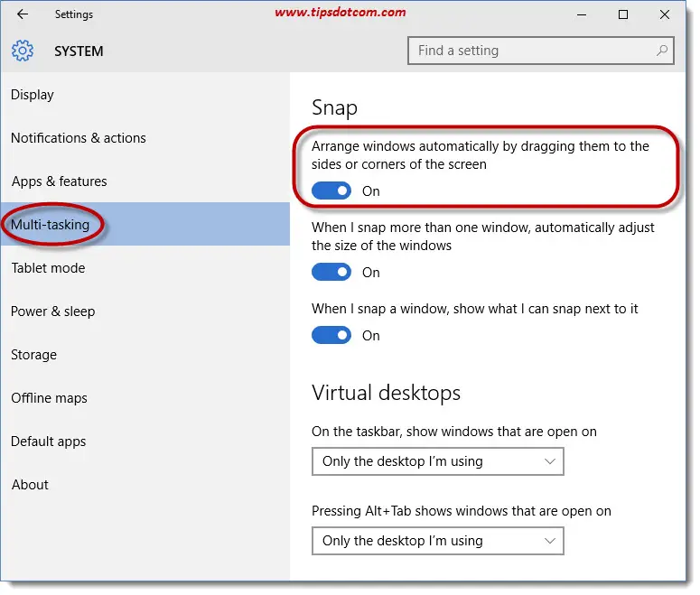700x595 pixels.
Task: Focus the Find a setting search box
Action: (541, 51)
